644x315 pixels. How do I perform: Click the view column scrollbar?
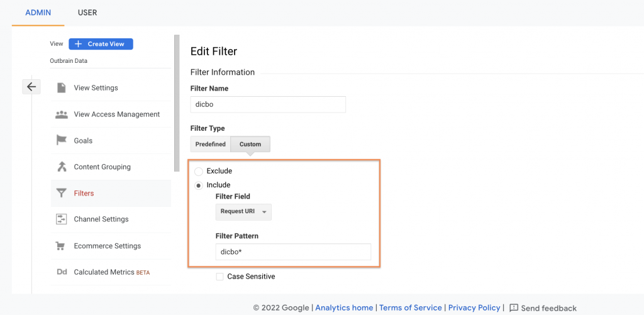click(177, 102)
